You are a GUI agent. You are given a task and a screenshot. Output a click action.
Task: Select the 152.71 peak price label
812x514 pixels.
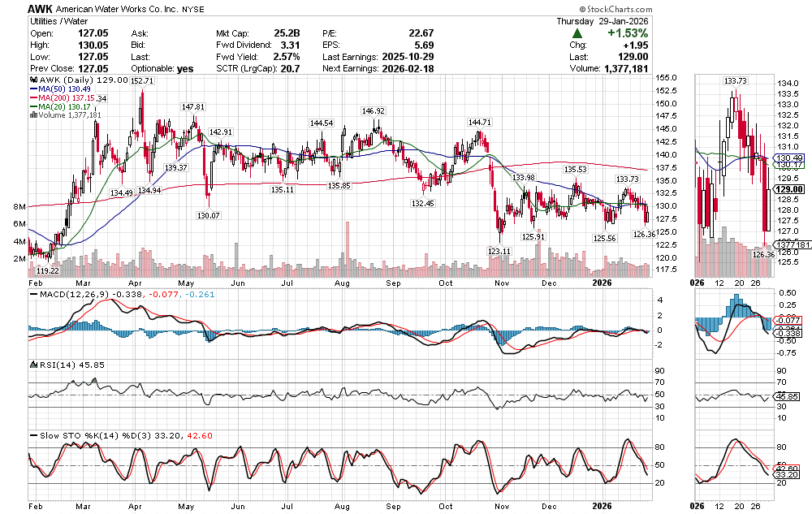pyautogui.click(x=142, y=82)
